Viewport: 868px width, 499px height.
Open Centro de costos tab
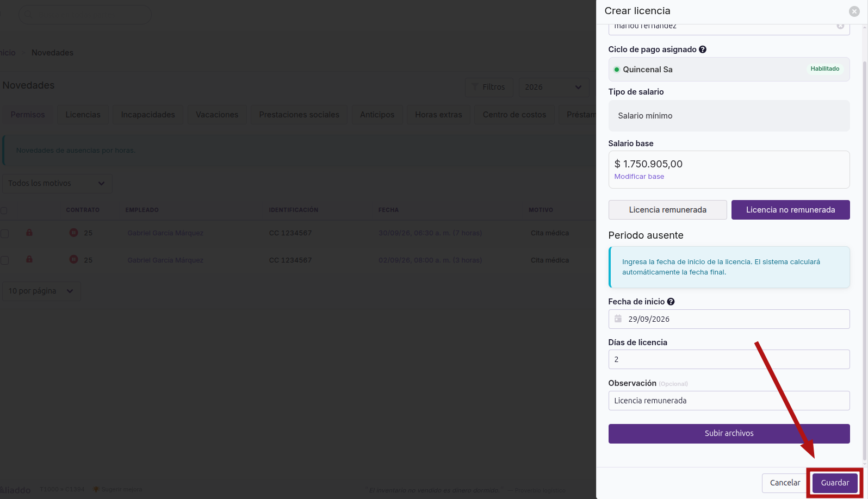click(514, 115)
